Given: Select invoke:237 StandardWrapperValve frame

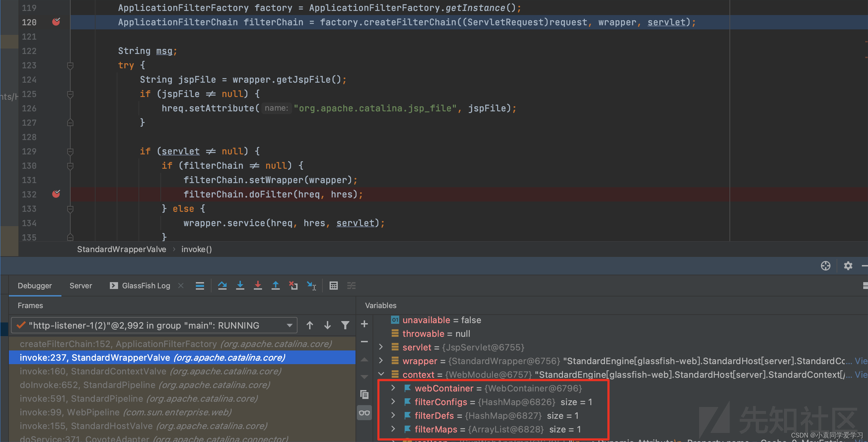Looking at the screenshot, I should [x=182, y=358].
